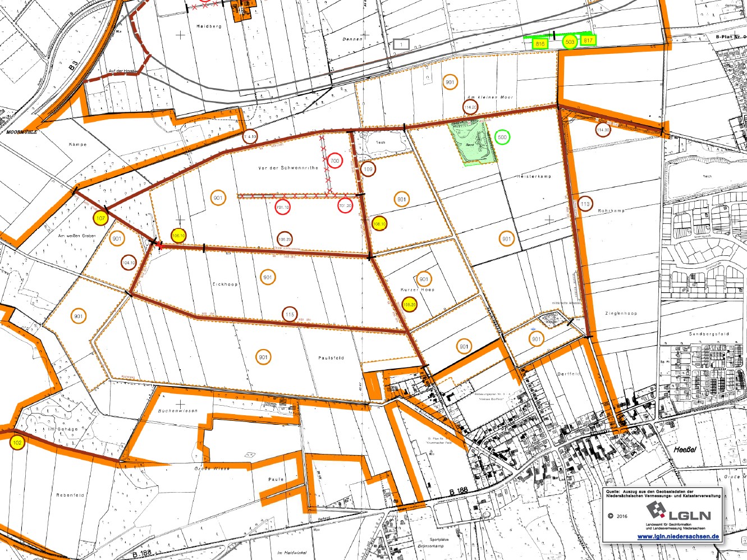Select the green square marker 816
The width and height of the screenshot is (747, 560).
tap(540, 43)
